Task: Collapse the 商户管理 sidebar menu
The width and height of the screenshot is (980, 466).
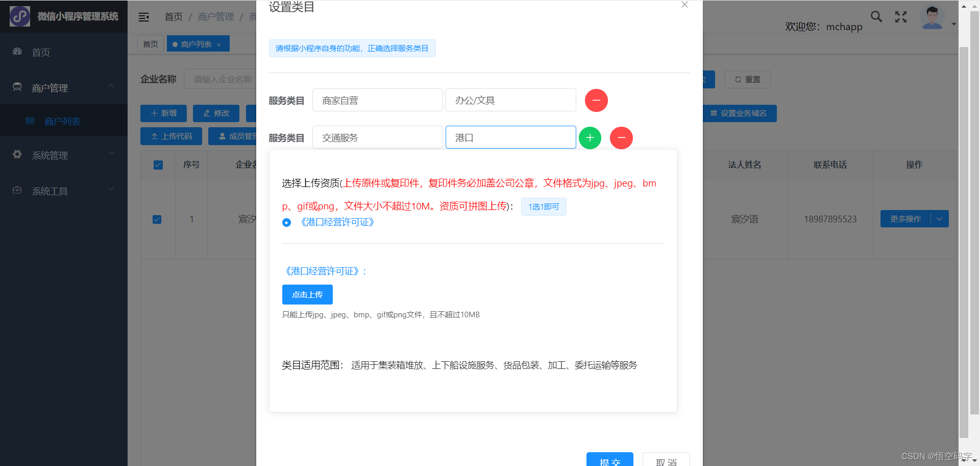Action: click(64, 88)
